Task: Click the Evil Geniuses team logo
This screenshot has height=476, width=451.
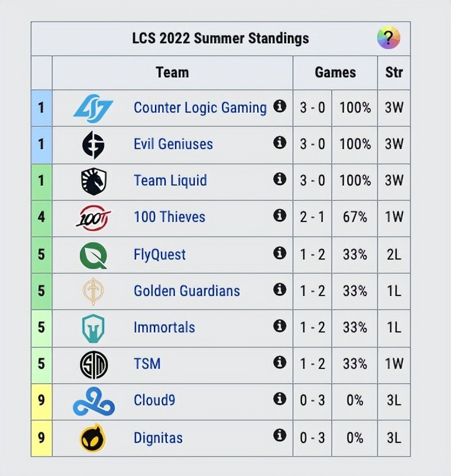Action: [x=93, y=145]
